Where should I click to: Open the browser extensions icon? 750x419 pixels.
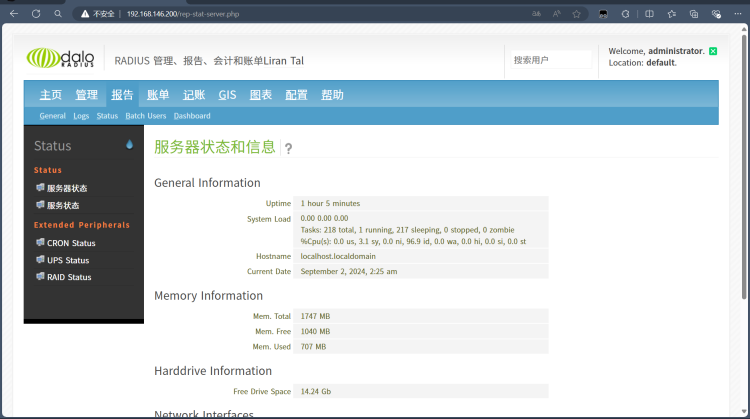point(625,14)
